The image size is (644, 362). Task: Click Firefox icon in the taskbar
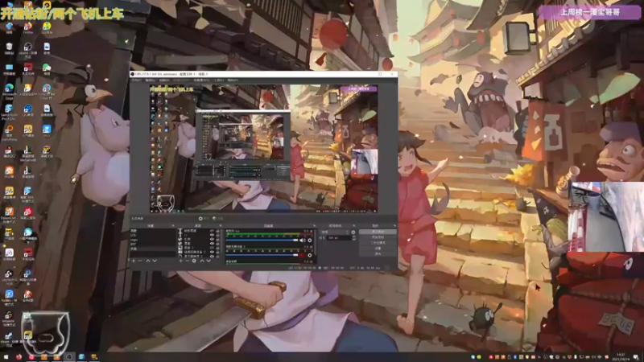pos(19,356)
